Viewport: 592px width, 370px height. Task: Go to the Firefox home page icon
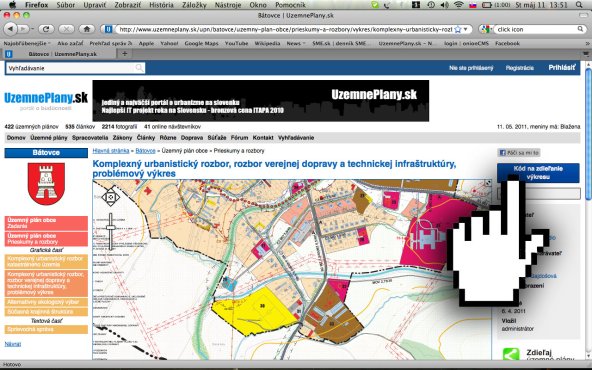[x=86, y=29]
